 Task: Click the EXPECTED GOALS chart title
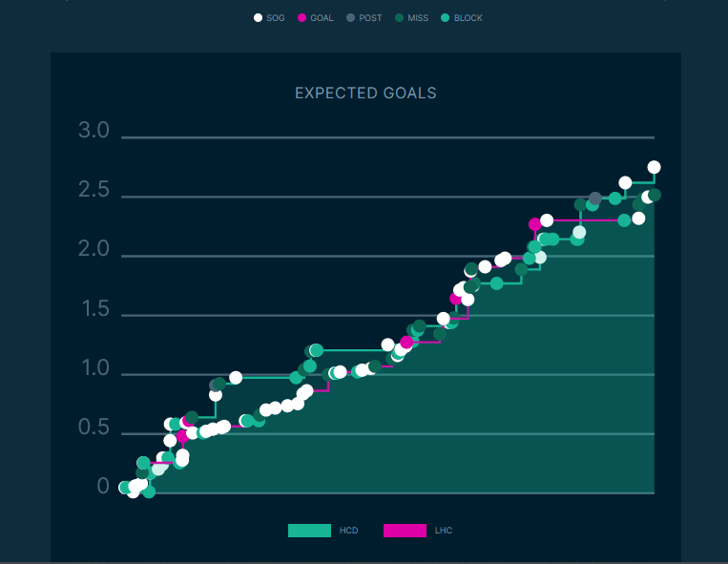tap(365, 94)
